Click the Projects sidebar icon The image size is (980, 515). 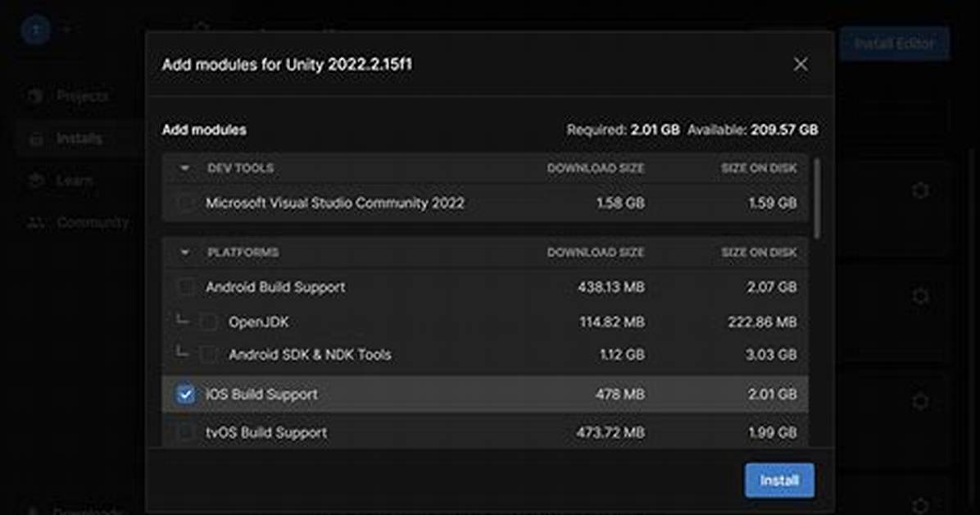coord(35,96)
